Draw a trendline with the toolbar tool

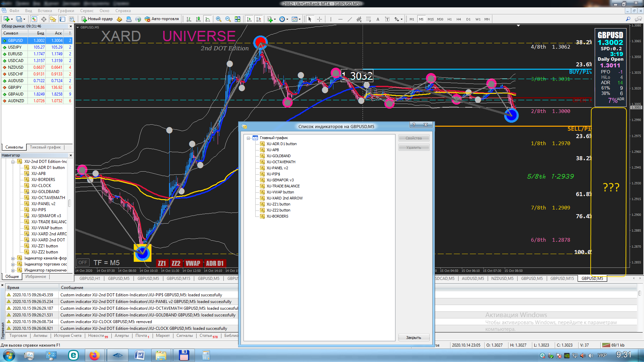pos(350,19)
